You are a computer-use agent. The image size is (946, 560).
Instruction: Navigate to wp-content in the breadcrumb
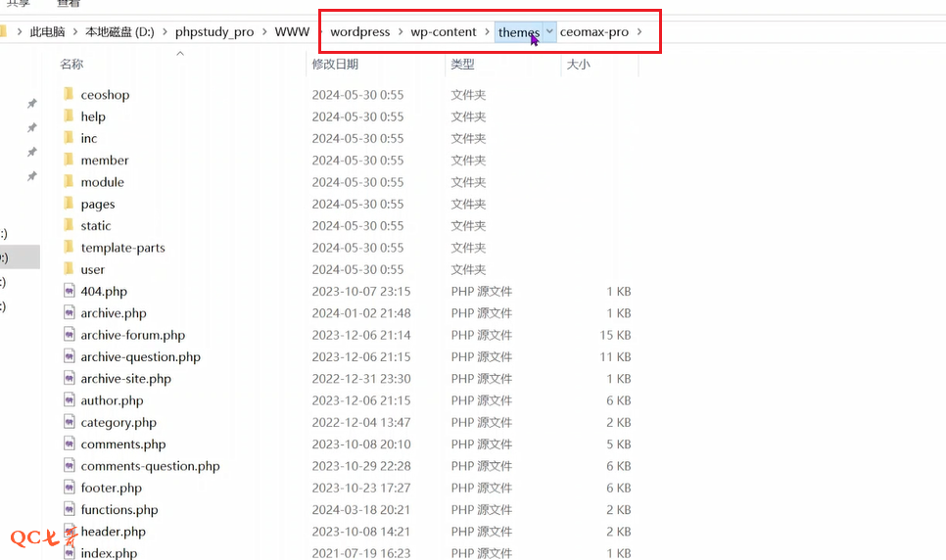[444, 31]
